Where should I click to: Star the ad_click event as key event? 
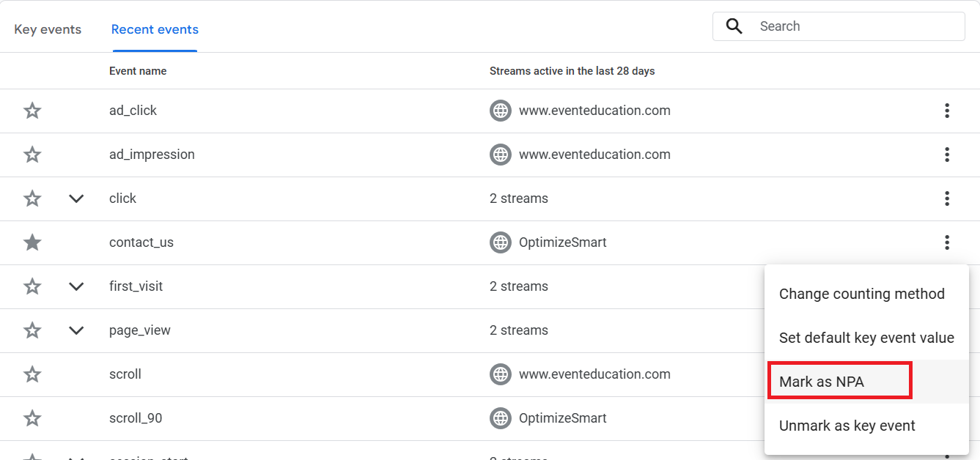tap(32, 111)
